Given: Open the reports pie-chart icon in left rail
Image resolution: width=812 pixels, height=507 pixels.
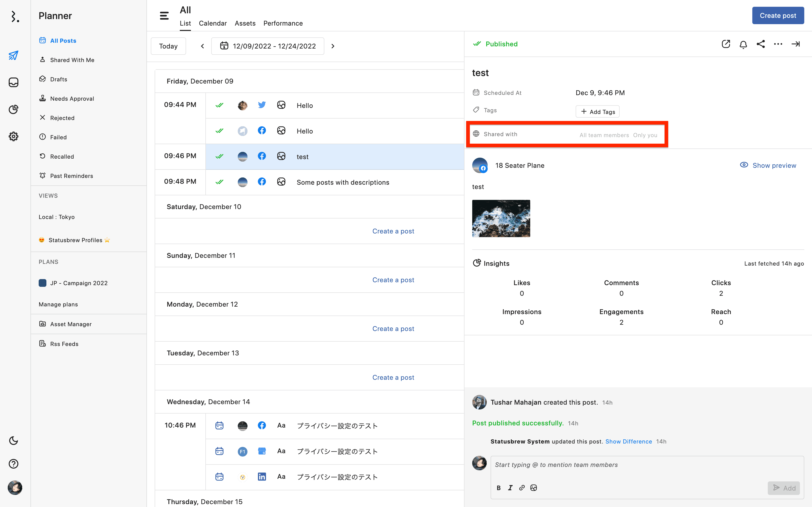Looking at the screenshot, I should tap(14, 109).
